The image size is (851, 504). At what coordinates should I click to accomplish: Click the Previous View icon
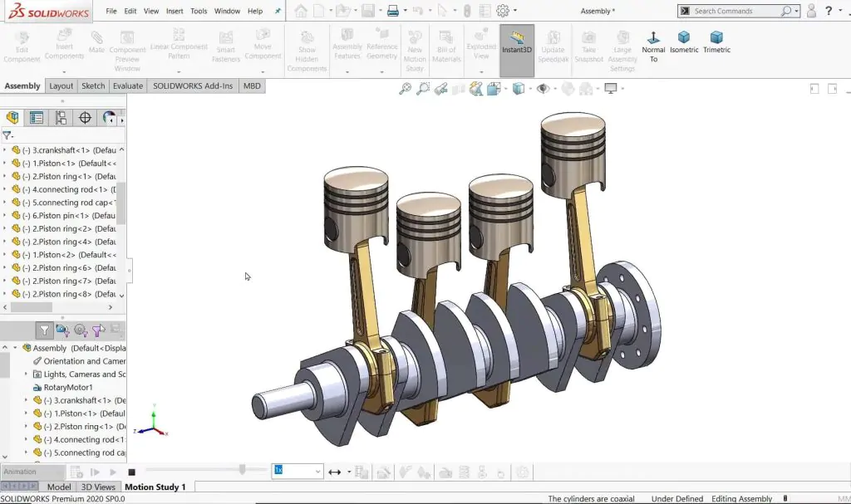pyautogui.click(x=440, y=89)
